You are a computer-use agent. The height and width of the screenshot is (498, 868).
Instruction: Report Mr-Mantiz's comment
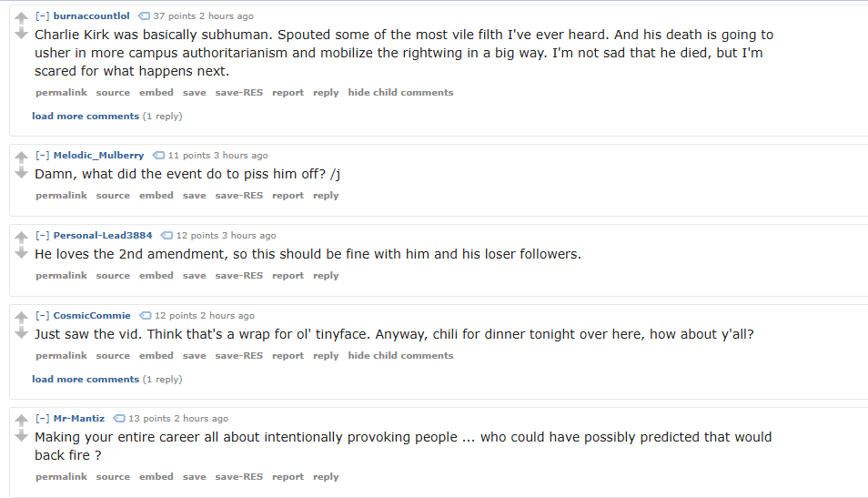point(288,477)
